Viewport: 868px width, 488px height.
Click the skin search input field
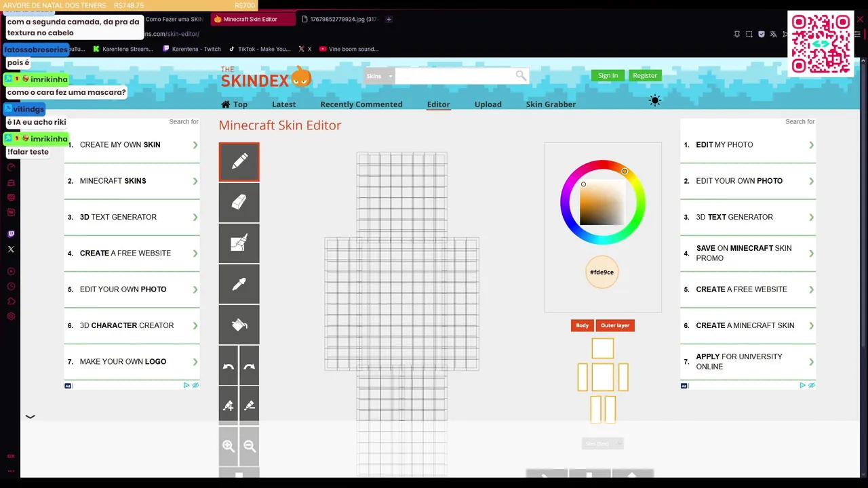click(x=455, y=76)
